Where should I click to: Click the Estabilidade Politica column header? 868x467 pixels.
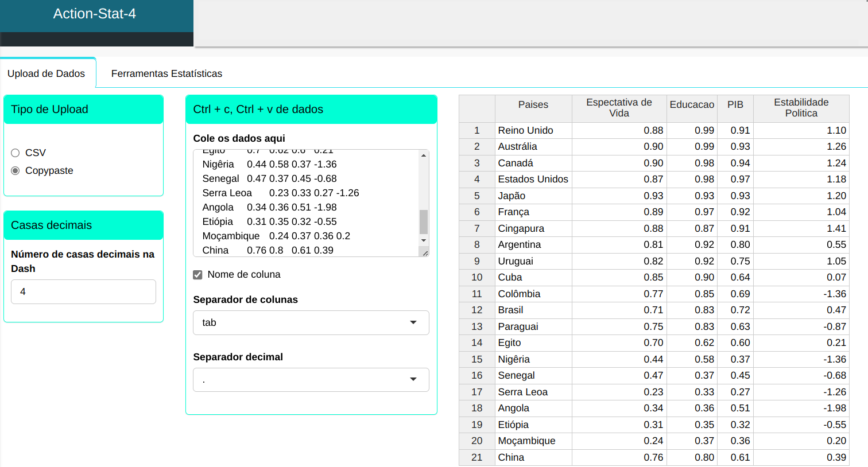tap(801, 108)
